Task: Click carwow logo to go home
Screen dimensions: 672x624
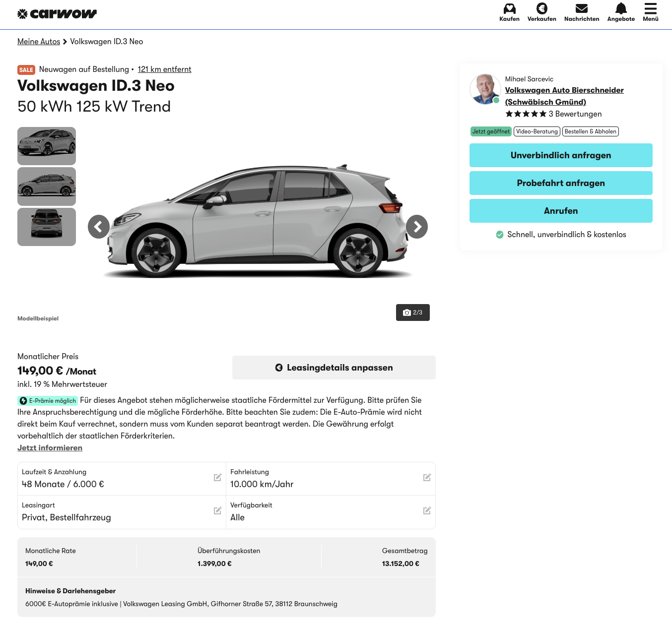Action: pos(57,14)
